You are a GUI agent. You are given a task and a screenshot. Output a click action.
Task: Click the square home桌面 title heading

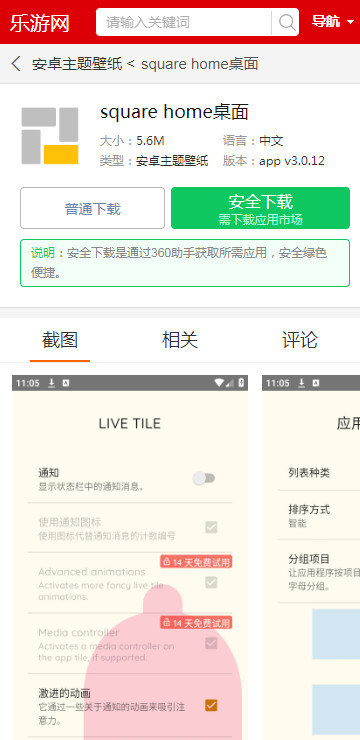(174, 112)
